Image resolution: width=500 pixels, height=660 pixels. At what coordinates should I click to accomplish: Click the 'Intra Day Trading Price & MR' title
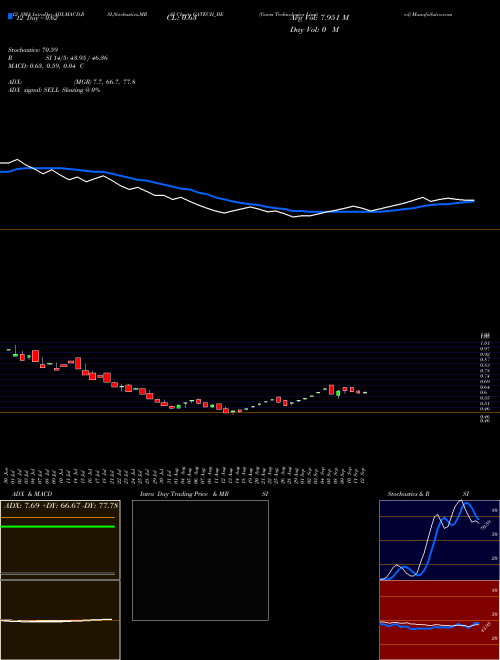184,494
